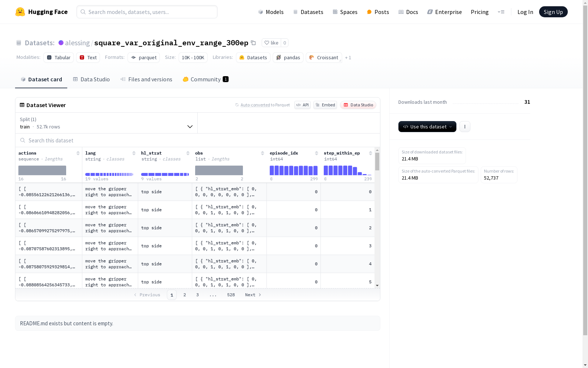
Task: Open the API button in viewer
Action: pos(302,105)
